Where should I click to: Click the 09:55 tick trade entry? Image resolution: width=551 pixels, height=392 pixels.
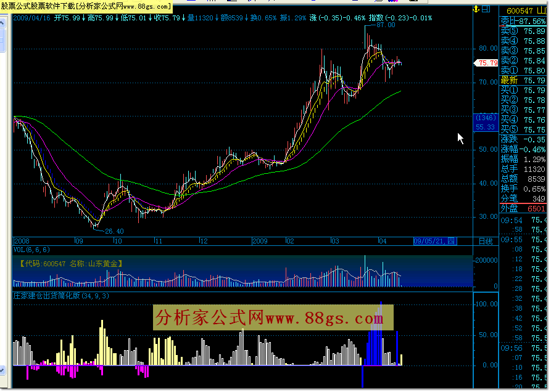pos(524,240)
